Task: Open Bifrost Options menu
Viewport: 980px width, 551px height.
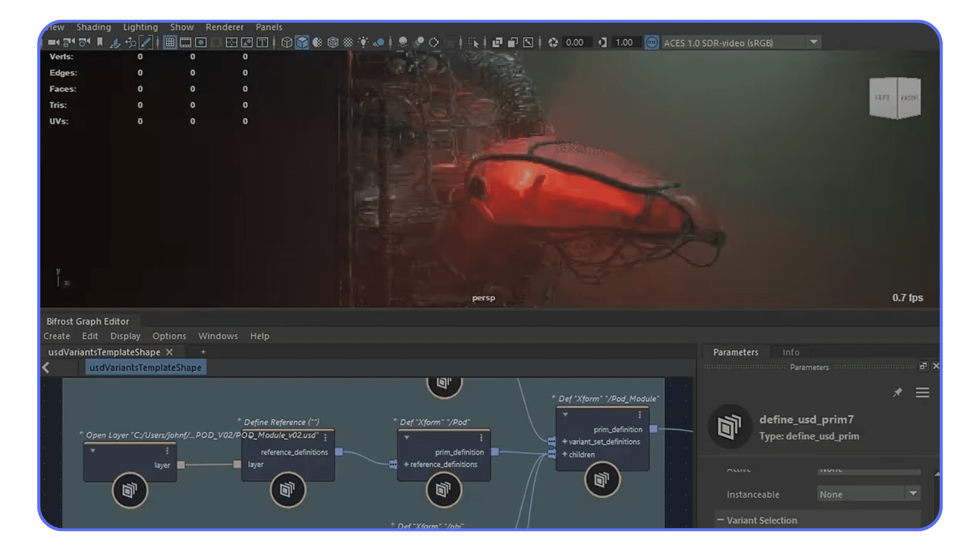Action: [169, 336]
